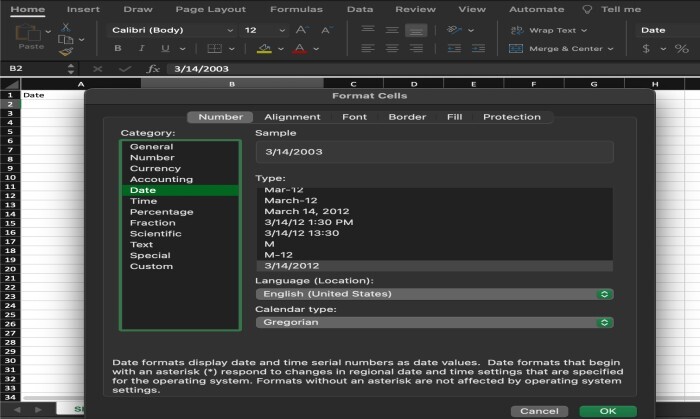Switch to the Formulas ribbon tab
Image resolution: width=700 pixels, height=419 pixels.
click(296, 9)
